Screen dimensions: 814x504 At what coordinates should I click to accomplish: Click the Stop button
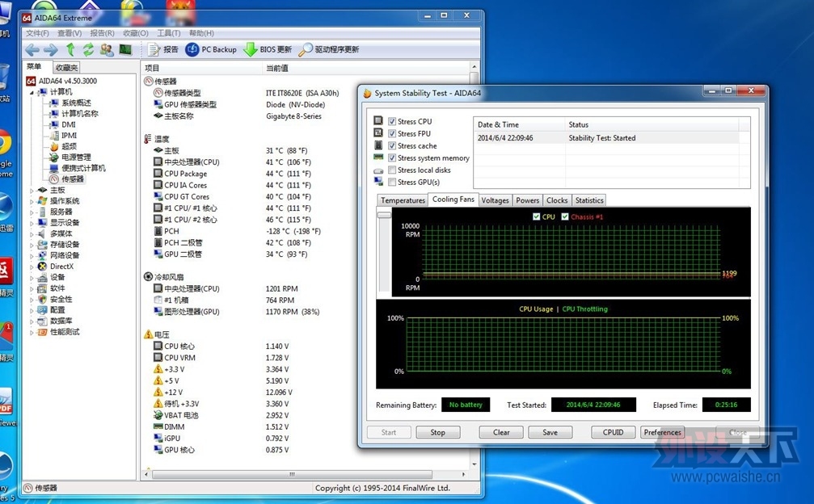437,432
